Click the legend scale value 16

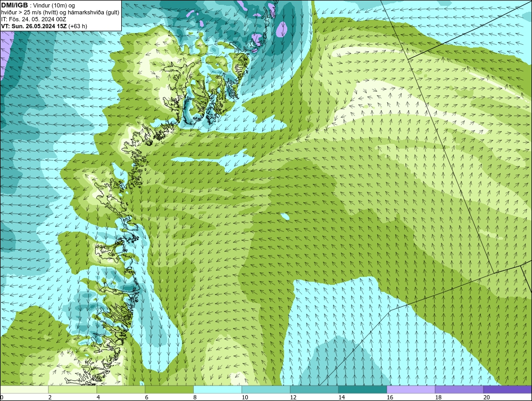(390, 397)
